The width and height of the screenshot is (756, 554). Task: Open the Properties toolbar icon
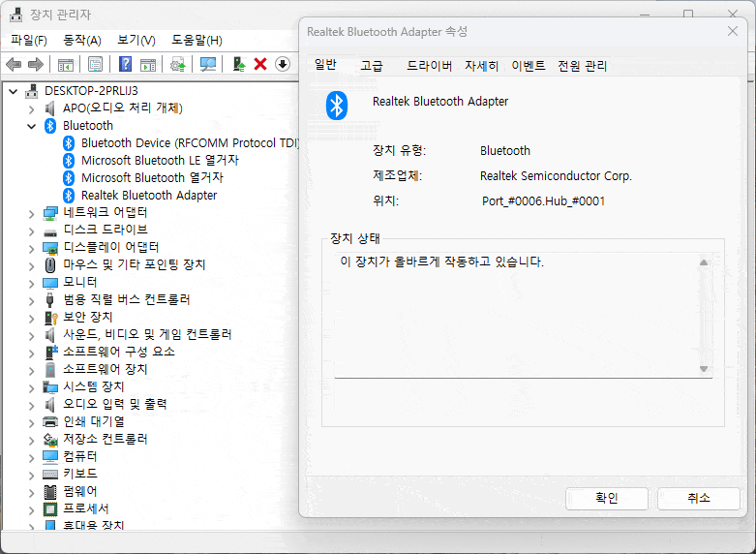96,64
